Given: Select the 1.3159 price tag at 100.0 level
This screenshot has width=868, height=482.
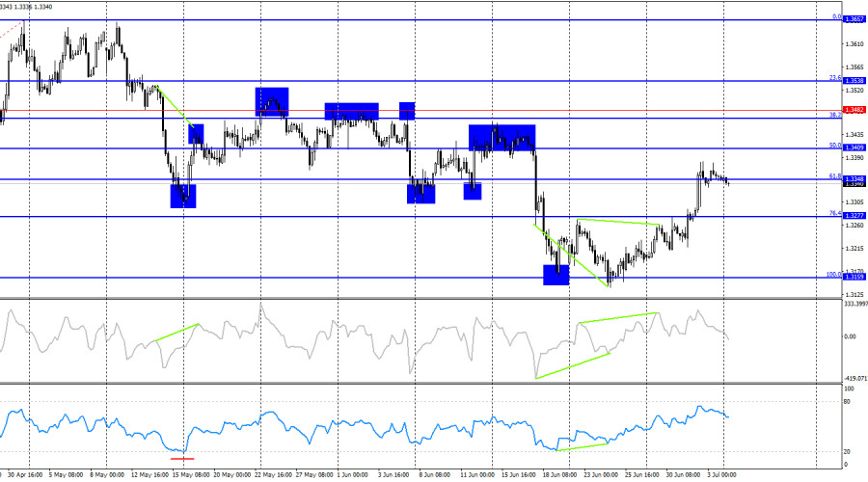Looking at the screenshot, I should 854,277.
